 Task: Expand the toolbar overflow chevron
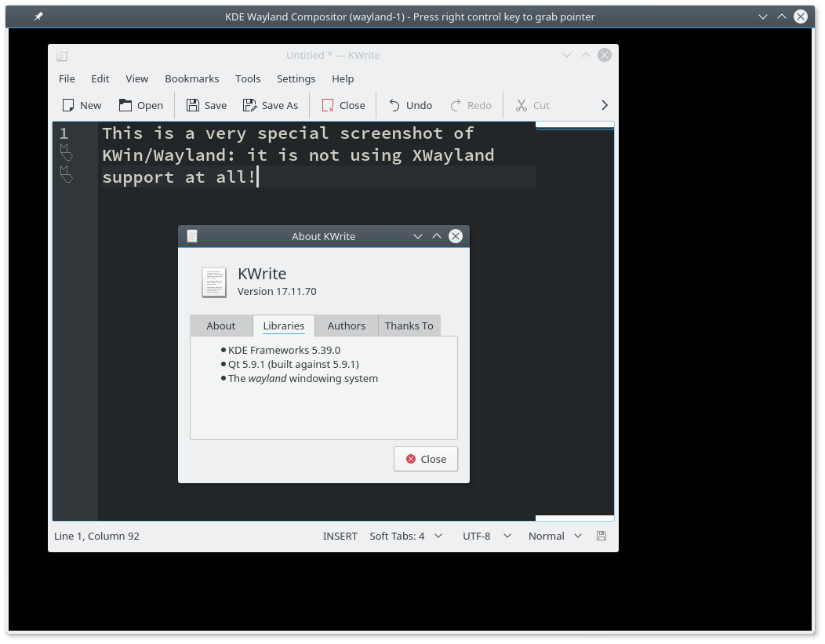click(x=604, y=104)
